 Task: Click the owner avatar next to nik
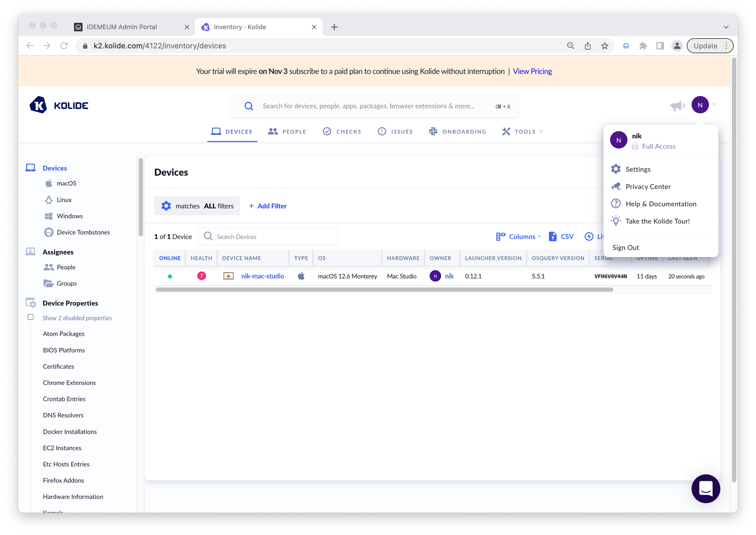click(x=435, y=276)
